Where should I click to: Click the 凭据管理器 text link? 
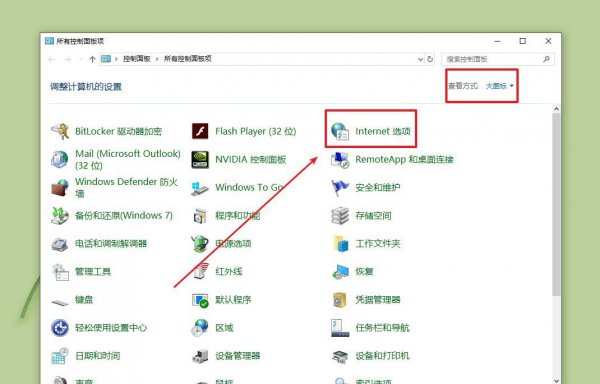(378, 300)
